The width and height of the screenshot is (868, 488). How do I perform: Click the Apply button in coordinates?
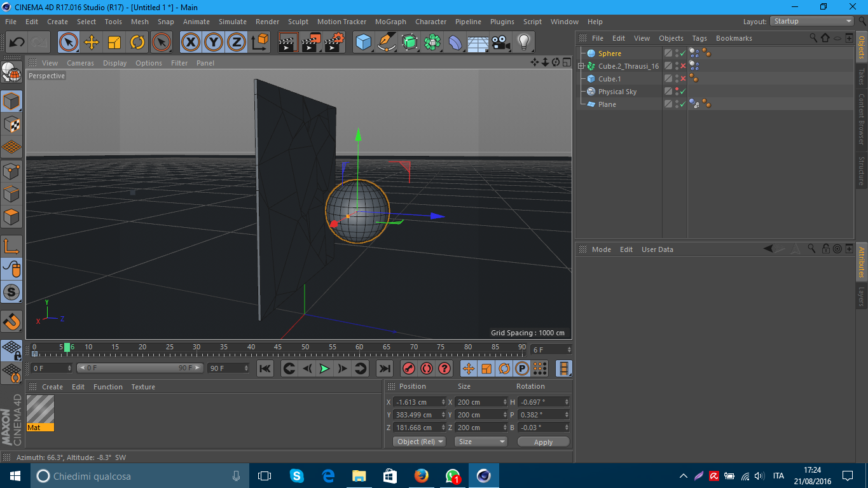coord(543,442)
